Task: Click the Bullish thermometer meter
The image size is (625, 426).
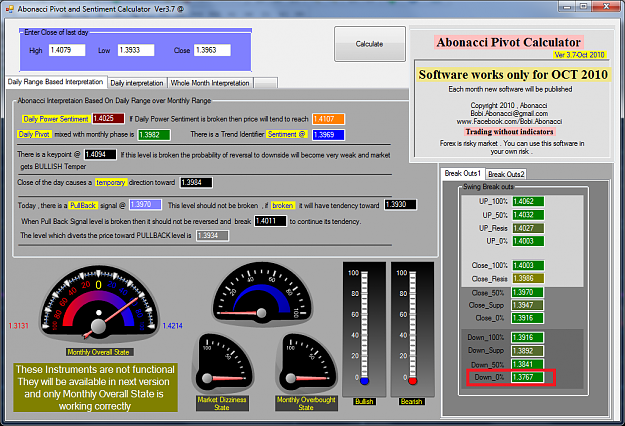Action: pos(364,329)
